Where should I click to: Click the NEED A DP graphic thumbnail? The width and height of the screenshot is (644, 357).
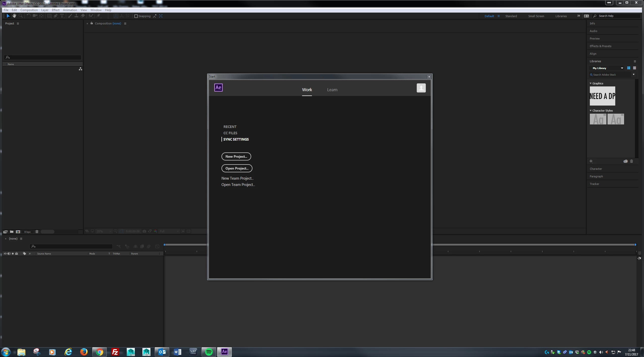click(602, 96)
